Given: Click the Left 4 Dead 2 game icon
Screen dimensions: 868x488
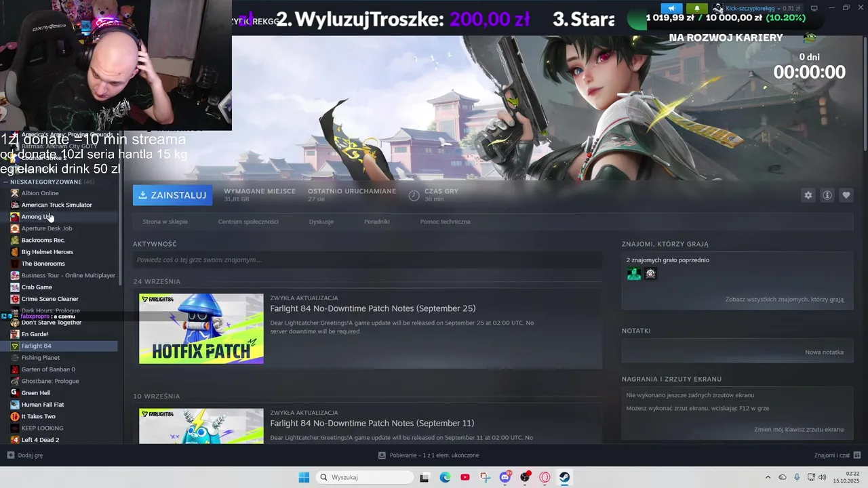Looking at the screenshot, I should [x=15, y=440].
